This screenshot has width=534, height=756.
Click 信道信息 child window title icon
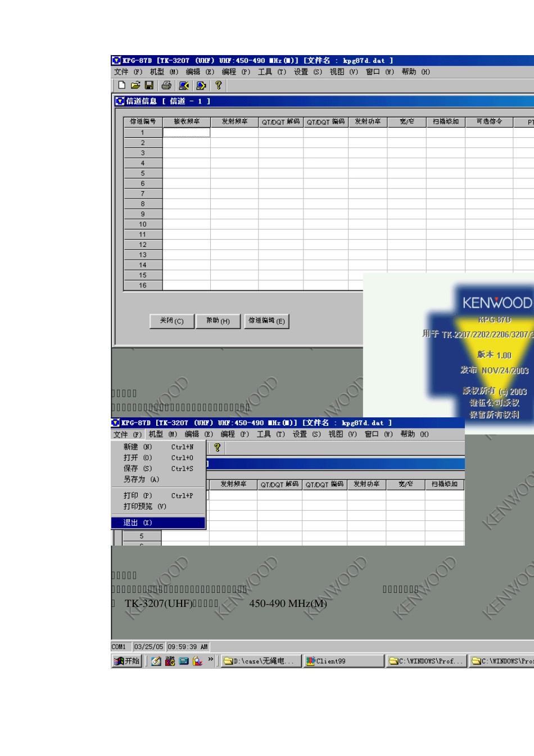(x=120, y=101)
